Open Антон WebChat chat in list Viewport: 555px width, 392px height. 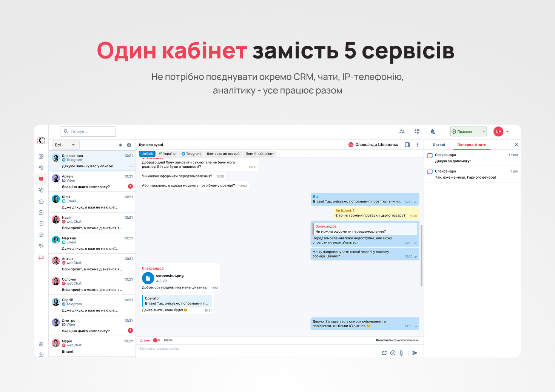click(x=92, y=264)
